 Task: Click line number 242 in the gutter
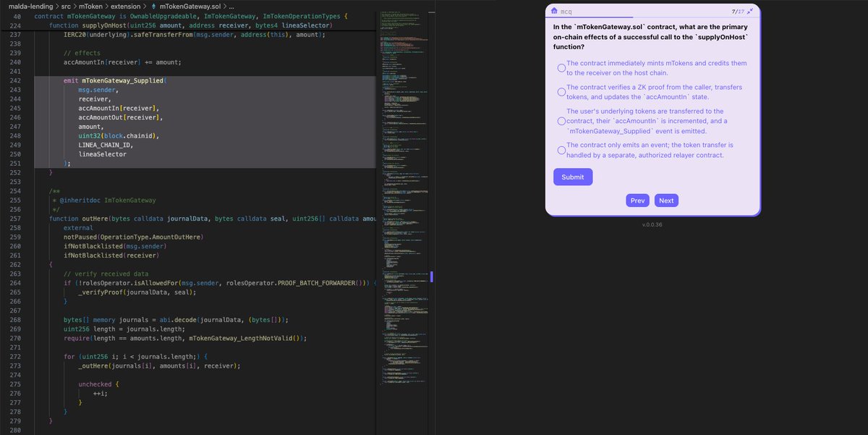17,81
